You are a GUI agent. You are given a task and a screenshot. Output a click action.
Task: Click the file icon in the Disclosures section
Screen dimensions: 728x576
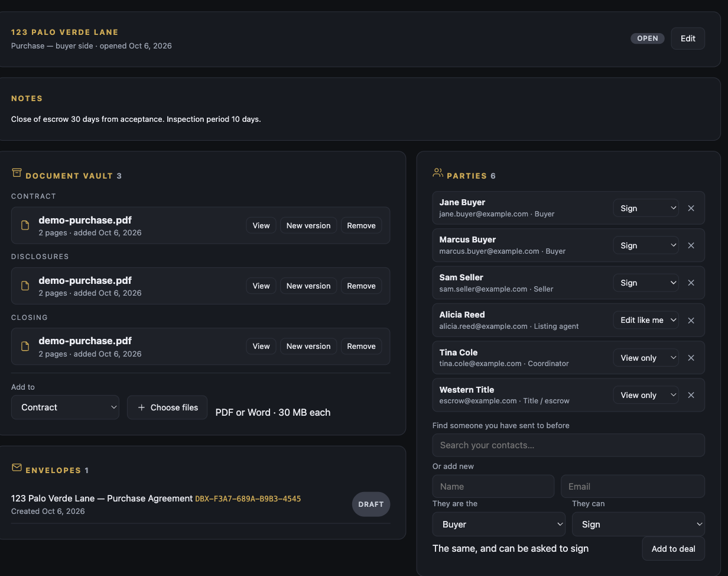pyautogui.click(x=25, y=286)
